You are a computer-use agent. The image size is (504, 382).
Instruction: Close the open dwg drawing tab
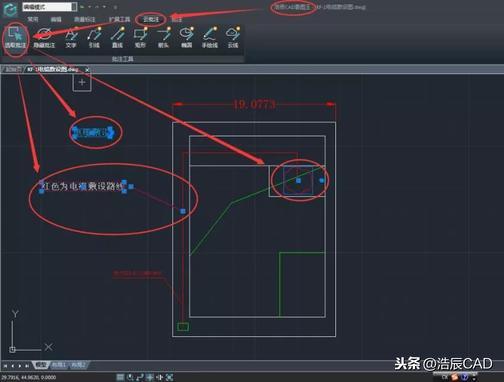point(87,70)
